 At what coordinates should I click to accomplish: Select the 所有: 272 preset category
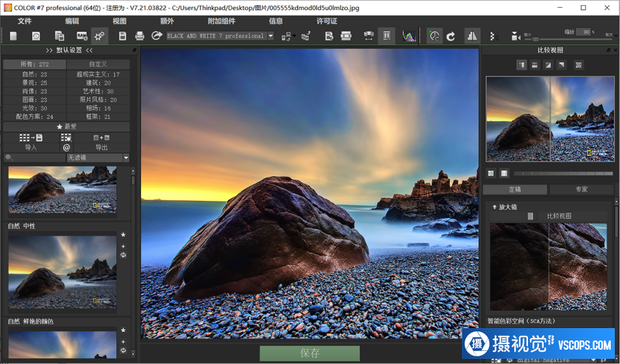tap(35, 64)
